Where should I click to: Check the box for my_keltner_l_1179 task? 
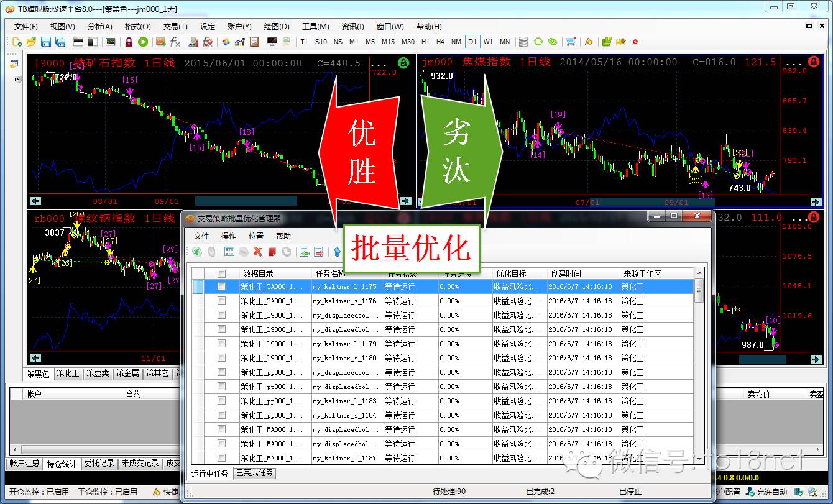point(221,344)
